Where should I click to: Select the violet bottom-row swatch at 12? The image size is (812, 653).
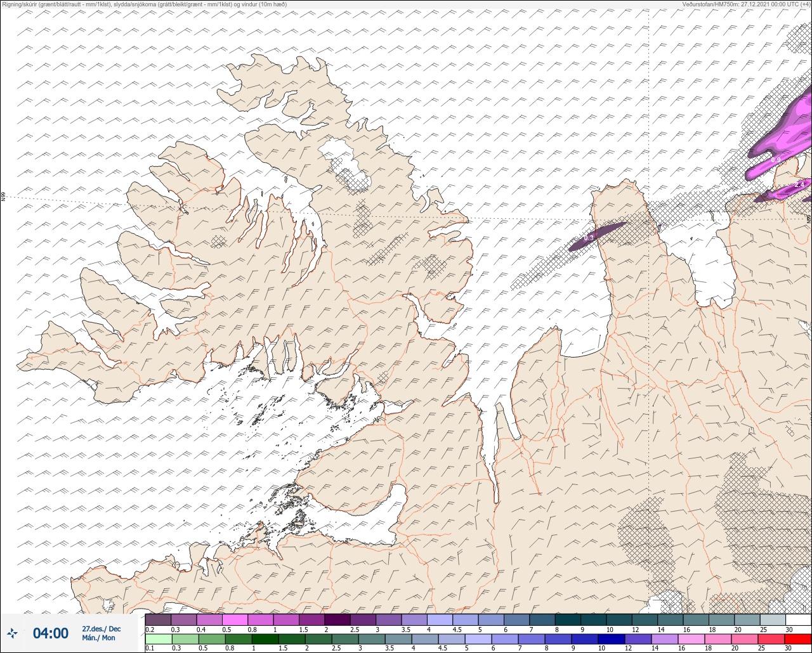tap(638, 638)
